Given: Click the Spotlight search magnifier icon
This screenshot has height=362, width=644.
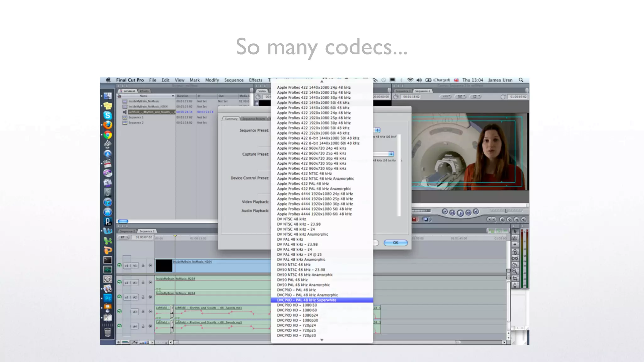Looking at the screenshot, I should [x=521, y=80].
